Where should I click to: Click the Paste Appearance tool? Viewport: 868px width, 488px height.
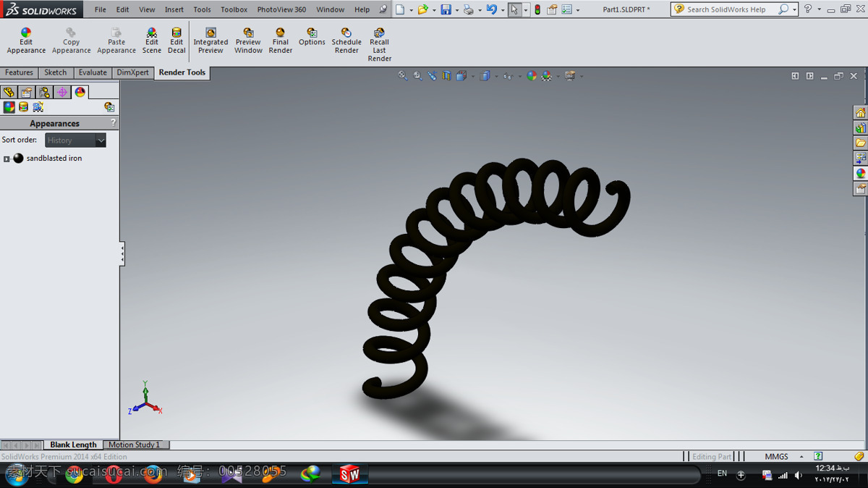116,41
